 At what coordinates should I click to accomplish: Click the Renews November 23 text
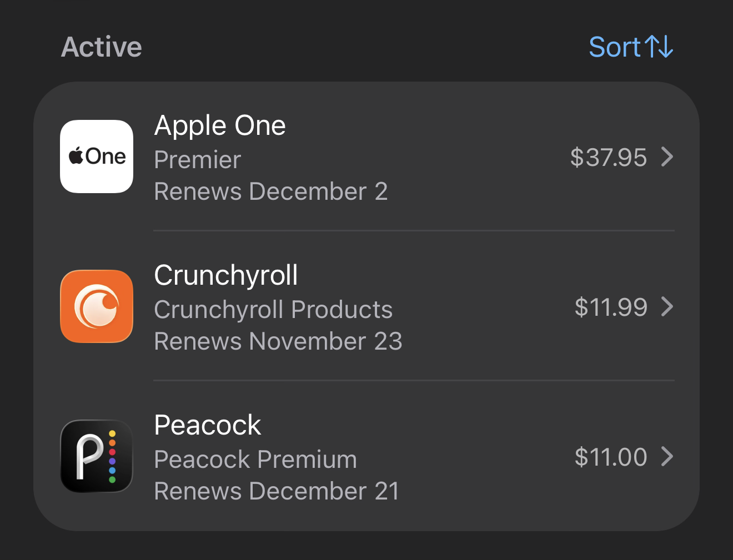click(278, 341)
